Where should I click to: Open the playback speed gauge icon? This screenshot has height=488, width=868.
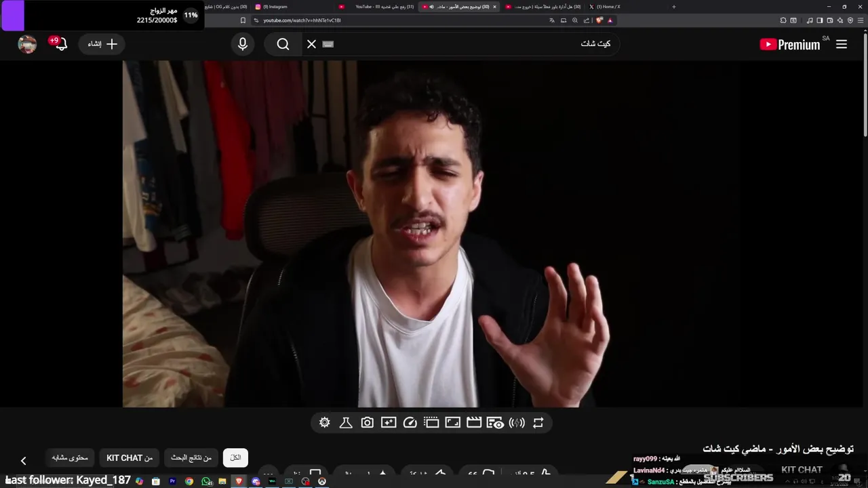click(410, 423)
